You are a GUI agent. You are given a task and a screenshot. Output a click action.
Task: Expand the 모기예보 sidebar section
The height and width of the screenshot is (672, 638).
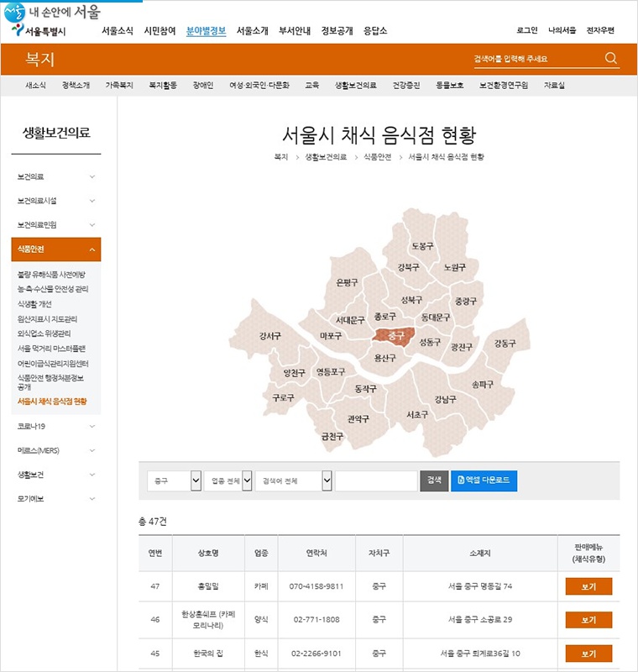pyautogui.click(x=56, y=498)
